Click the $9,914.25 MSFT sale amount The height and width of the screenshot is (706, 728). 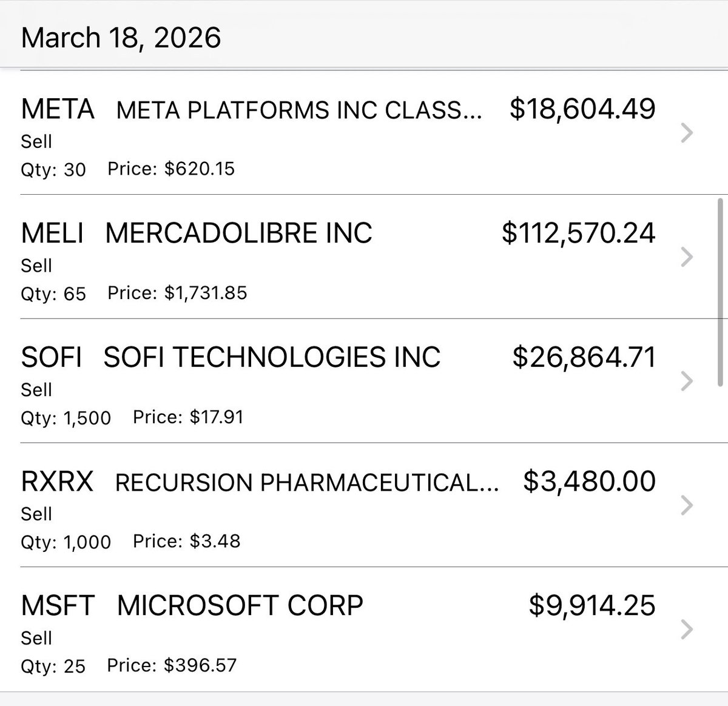[593, 606]
